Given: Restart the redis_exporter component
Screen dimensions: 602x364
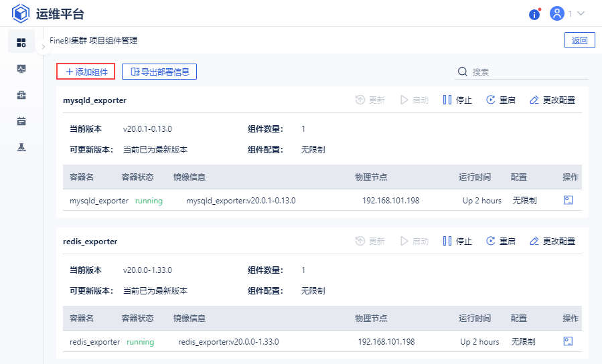Looking at the screenshot, I should (501, 241).
